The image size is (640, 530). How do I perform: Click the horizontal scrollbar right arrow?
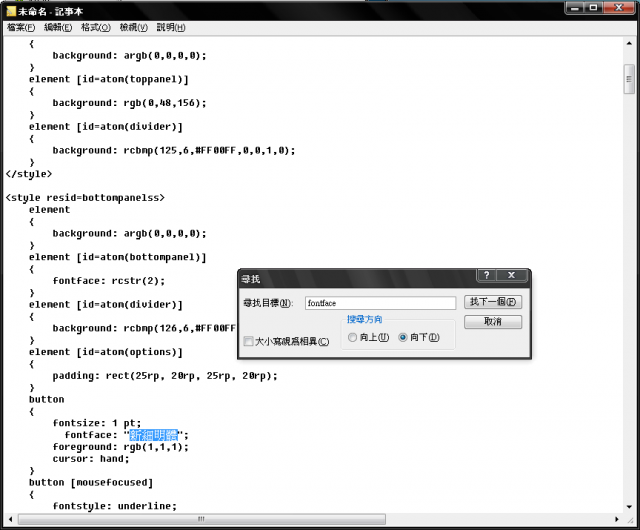pyautogui.click(x=617, y=519)
